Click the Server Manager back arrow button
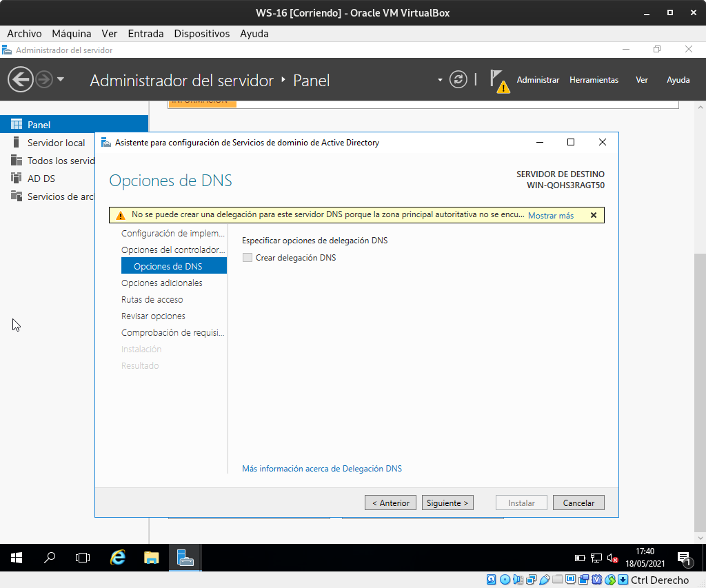706x588 pixels. 21,80
